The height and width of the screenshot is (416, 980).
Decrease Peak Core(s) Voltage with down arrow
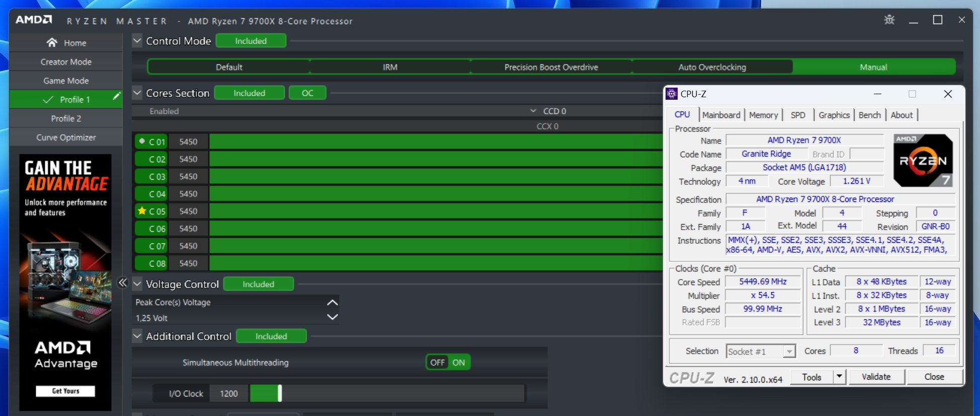[x=332, y=317]
